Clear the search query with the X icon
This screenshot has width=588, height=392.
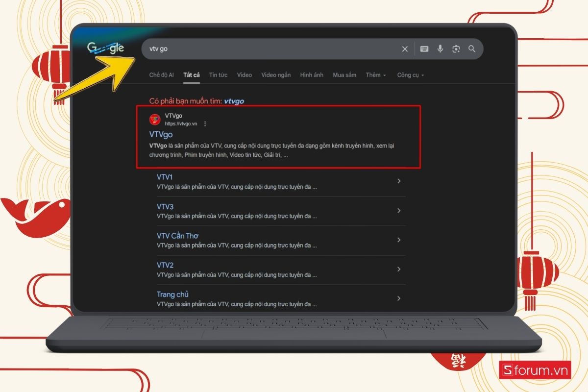click(405, 49)
